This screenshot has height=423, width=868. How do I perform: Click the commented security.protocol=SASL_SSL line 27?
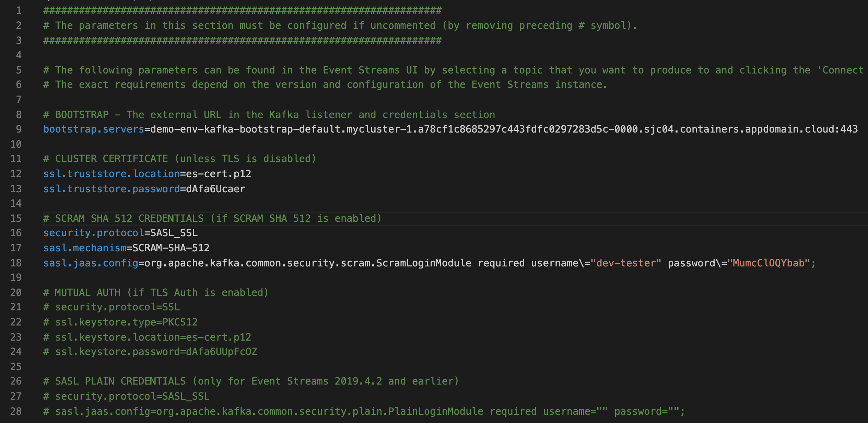[126, 397]
